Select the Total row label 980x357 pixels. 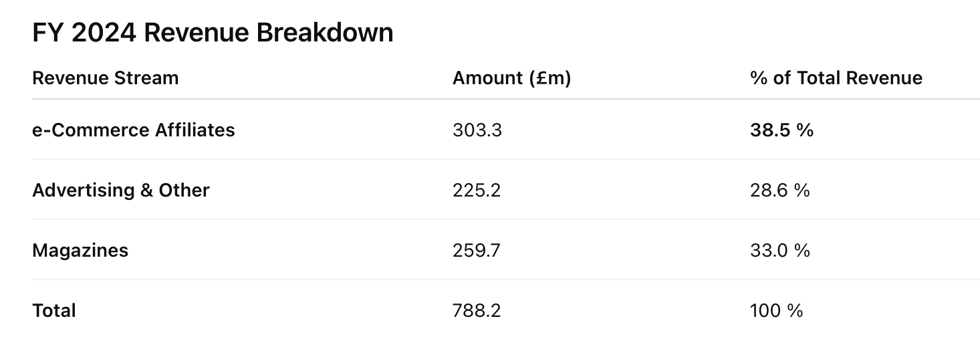[x=54, y=311]
